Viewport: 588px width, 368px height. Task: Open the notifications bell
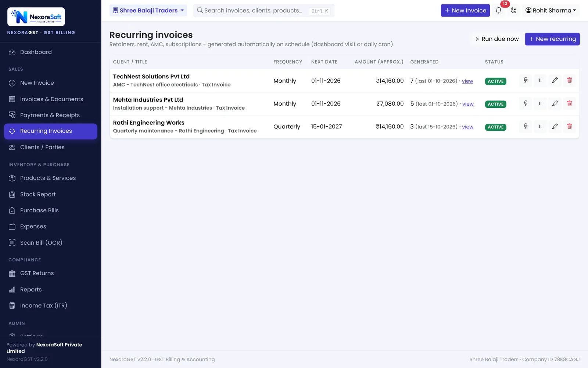(499, 10)
